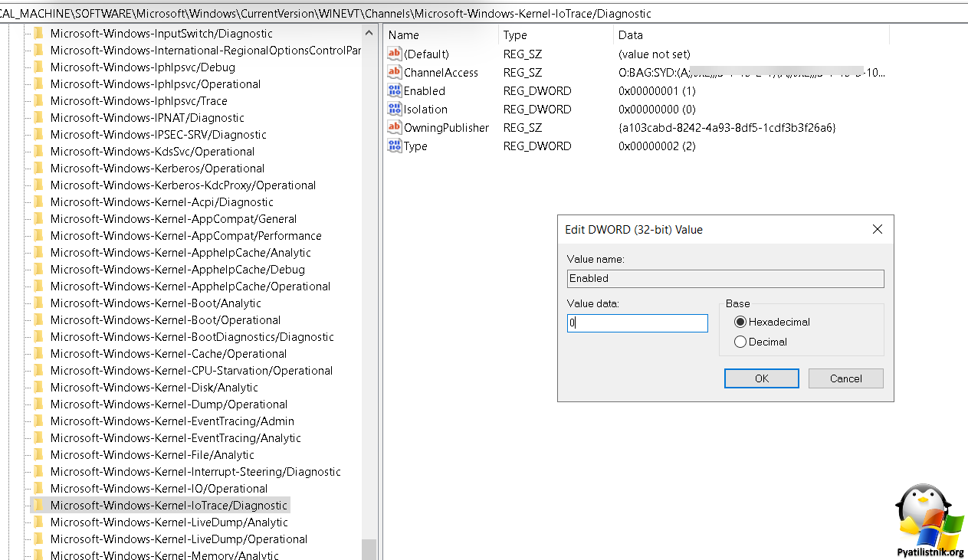Click the DWORD icon of Isolation value
The width and height of the screenshot is (968, 560).
click(395, 109)
